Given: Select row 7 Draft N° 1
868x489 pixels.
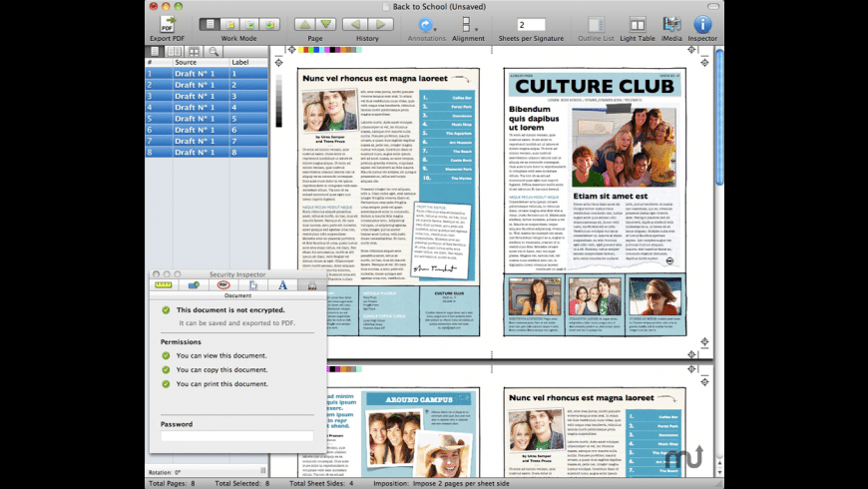Looking at the screenshot, I should click(x=207, y=141).
